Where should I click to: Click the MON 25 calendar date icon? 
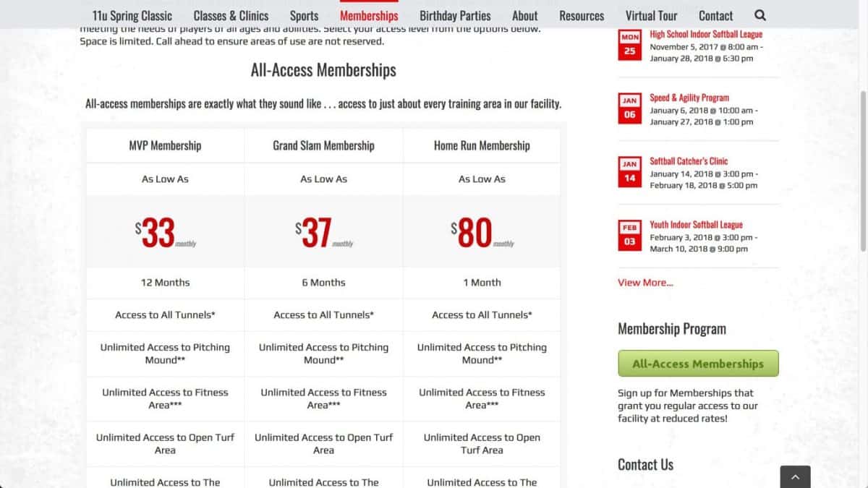tap(629, 44)
